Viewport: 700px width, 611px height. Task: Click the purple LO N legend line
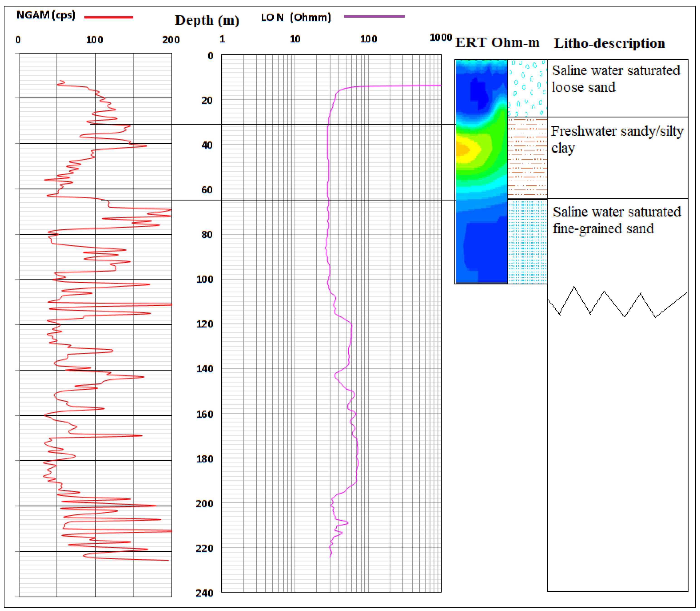point(374,16)
